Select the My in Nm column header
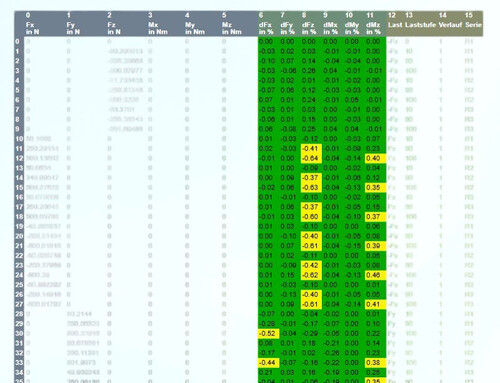 (x=195, y=28)
